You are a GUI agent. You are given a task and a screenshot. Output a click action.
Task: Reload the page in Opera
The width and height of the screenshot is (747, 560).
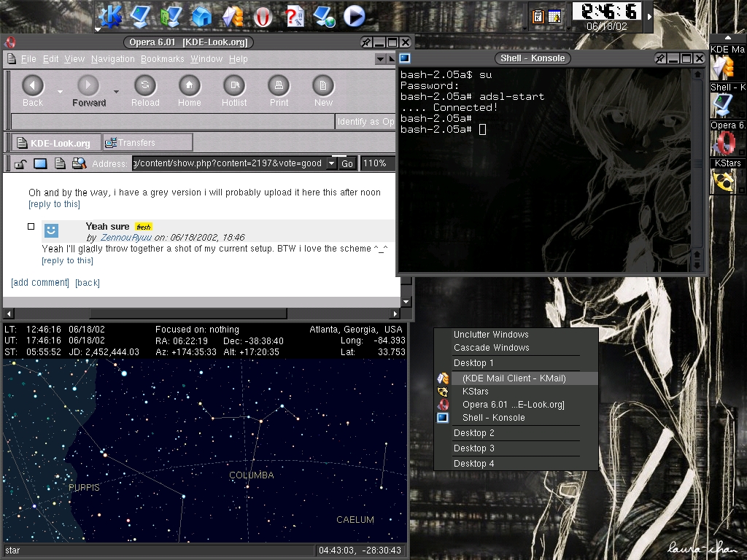[x=145, y=90]
